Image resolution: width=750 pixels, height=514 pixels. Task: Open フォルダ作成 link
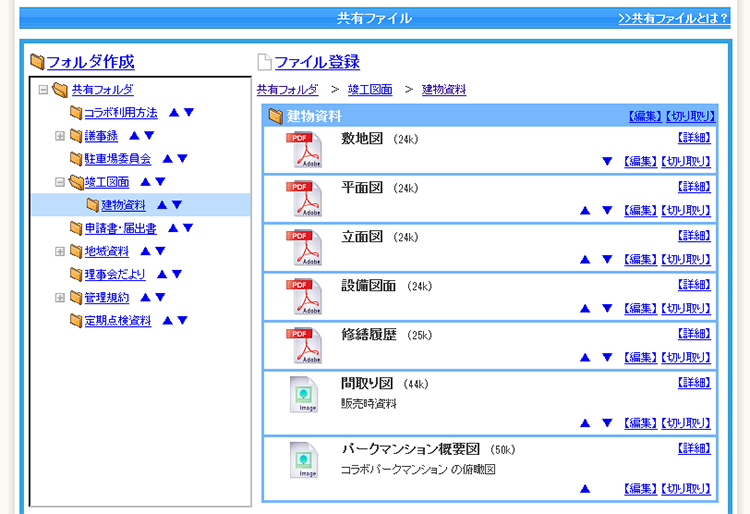[x=90, y=62]
